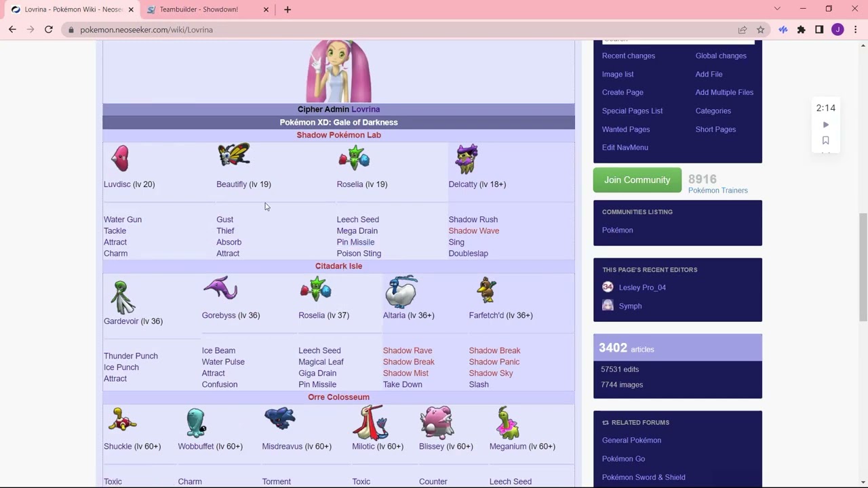
Task: Open Global changes in the sidebar
Action: point(721,56)
